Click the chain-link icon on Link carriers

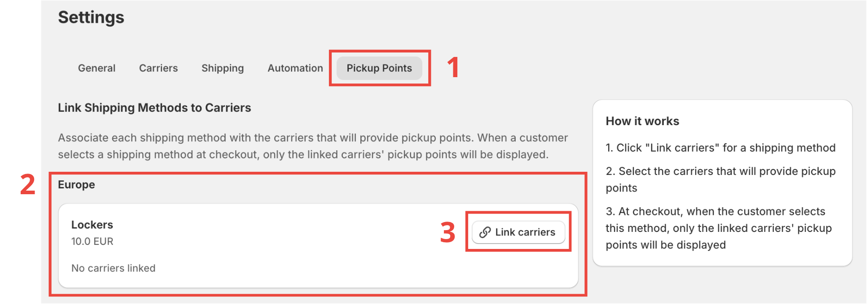tap(485, 232)
